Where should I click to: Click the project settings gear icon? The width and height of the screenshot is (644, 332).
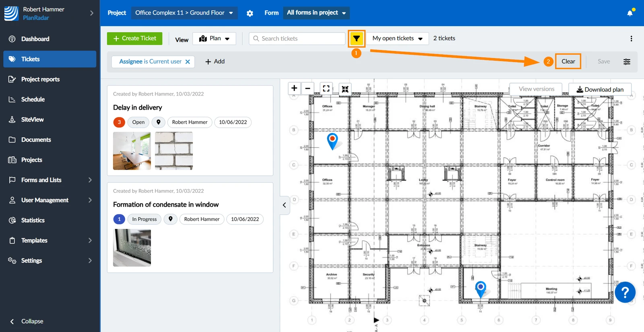tap(250, 13)
